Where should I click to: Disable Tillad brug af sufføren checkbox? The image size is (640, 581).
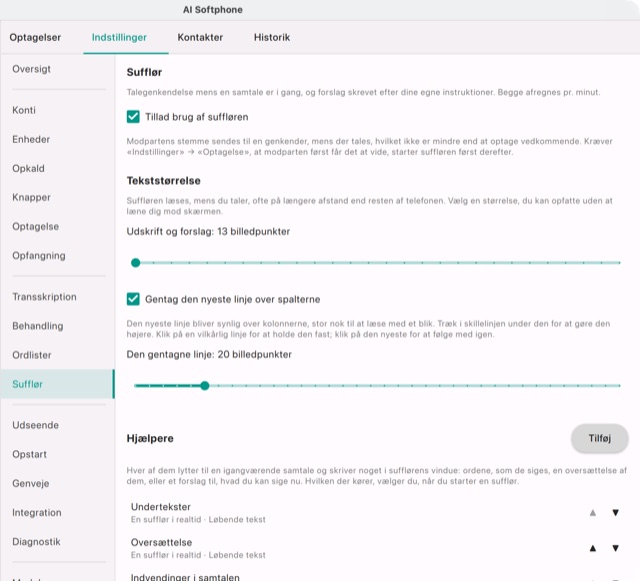[133, 117]
